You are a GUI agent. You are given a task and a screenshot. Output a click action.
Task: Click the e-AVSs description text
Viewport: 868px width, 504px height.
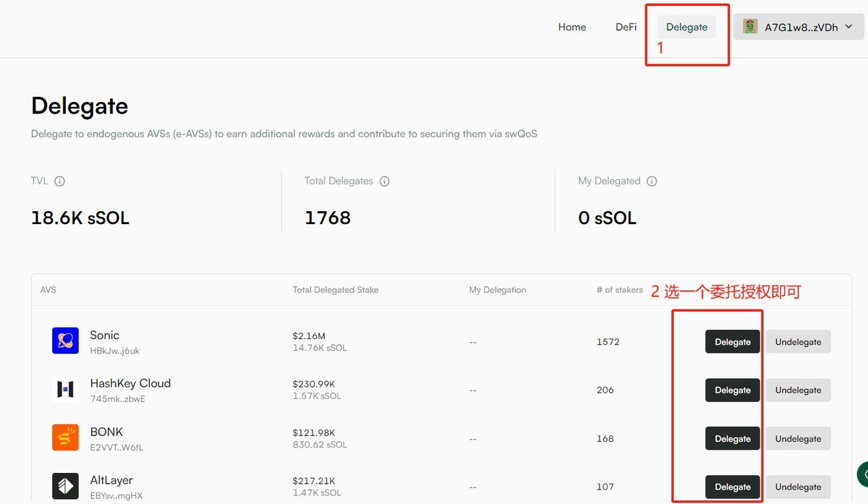click(284, 134)
